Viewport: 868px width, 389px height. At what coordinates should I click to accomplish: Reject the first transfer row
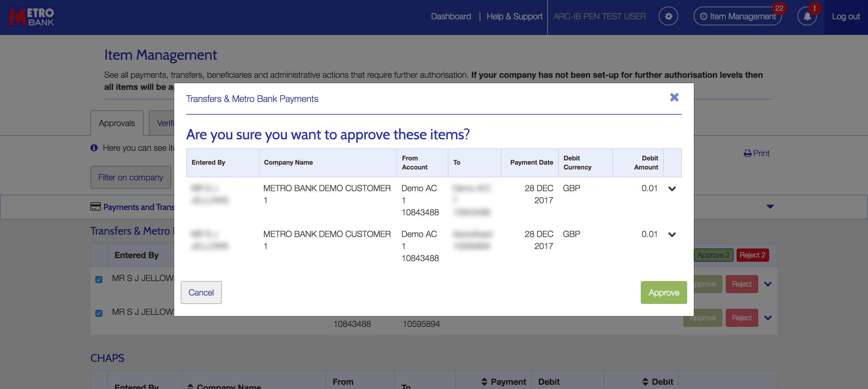point(742,284)
